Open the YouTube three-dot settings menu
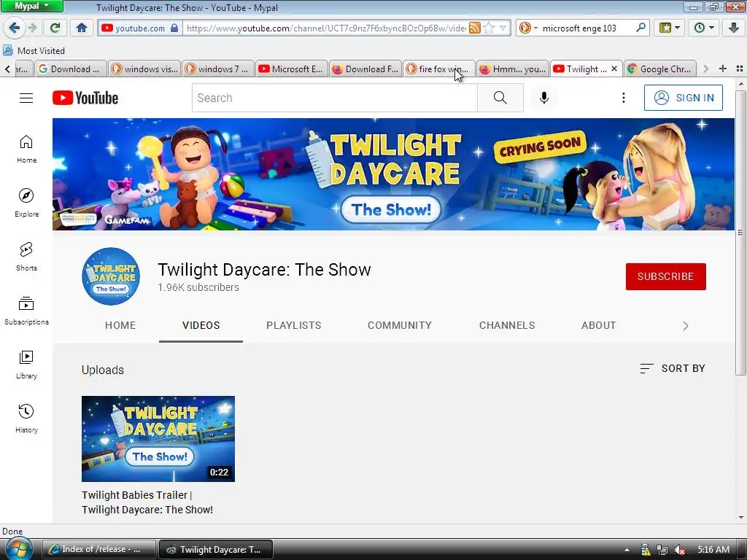747x560 pixels. 623,98
